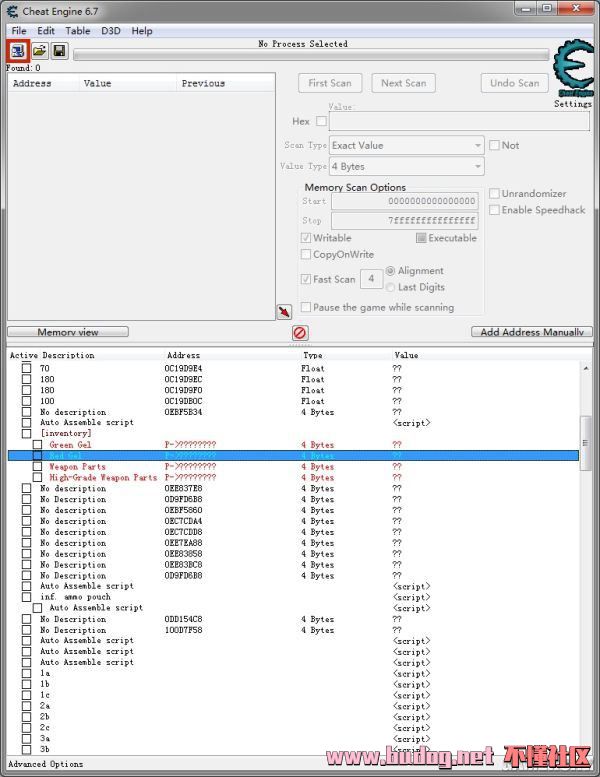The height and width of the screenshot is (777, 600).
Task: Activate the Weapon Parts entry checkbox
Action: (x=38, y=466)
